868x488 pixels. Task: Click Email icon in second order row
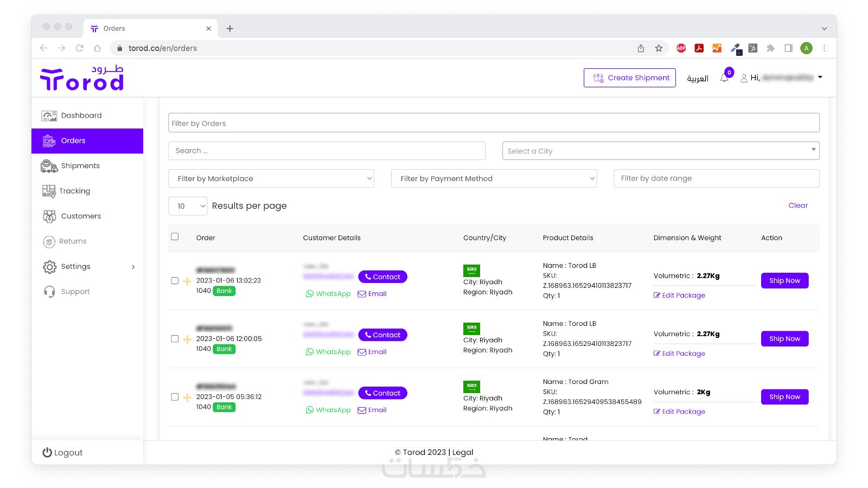pos(362,352)
